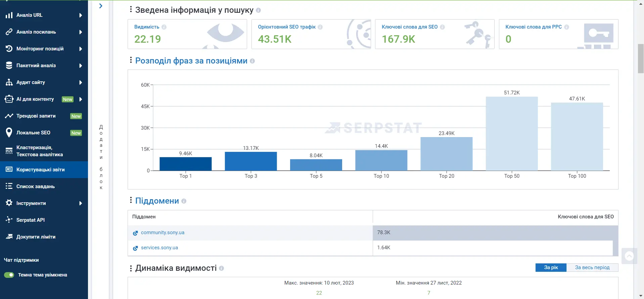The width and height of the screenshot is (644, 299).
Task: Select the За рік tab
Action: (x=551, y=267)
